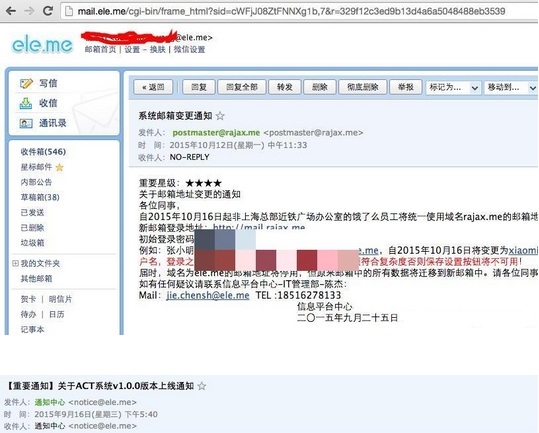Open 垃圾箱 junk folder
Image resolution: width=539 pixels, height=433 pixels.
[x=32, y=243]
